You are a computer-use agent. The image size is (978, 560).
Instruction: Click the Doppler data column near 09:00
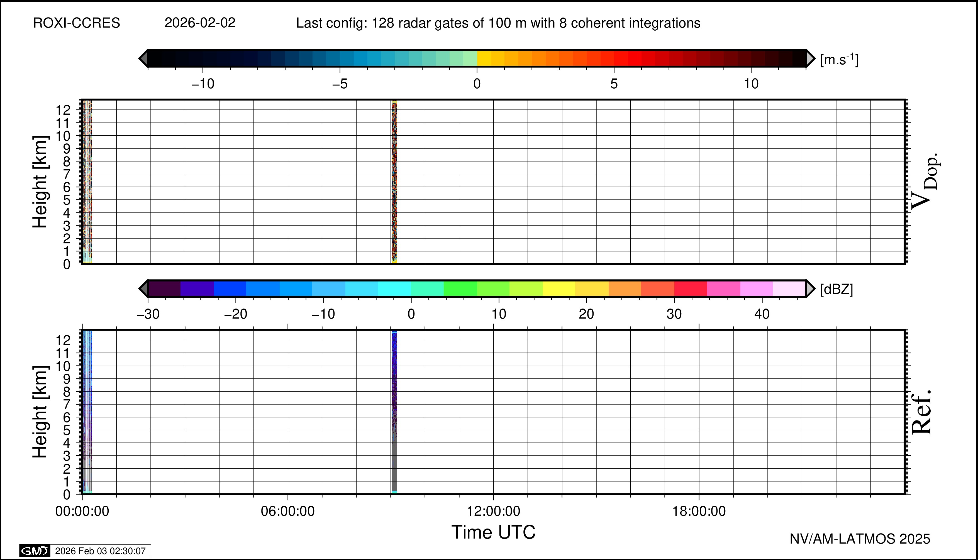(394, 181)
